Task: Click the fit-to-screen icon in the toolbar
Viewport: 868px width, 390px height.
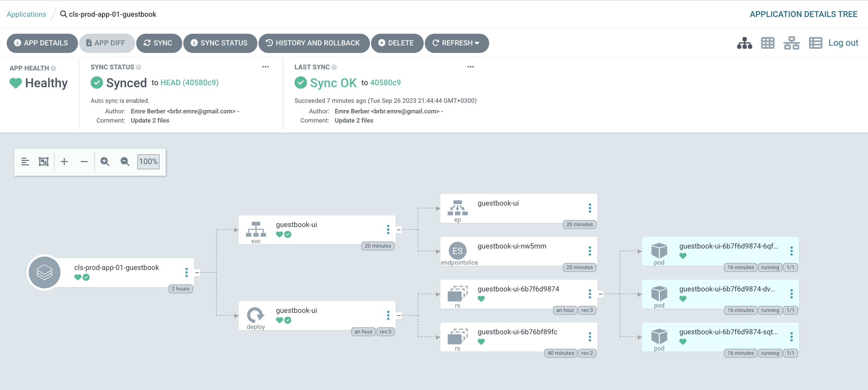Action: click(x=43, y=162)
